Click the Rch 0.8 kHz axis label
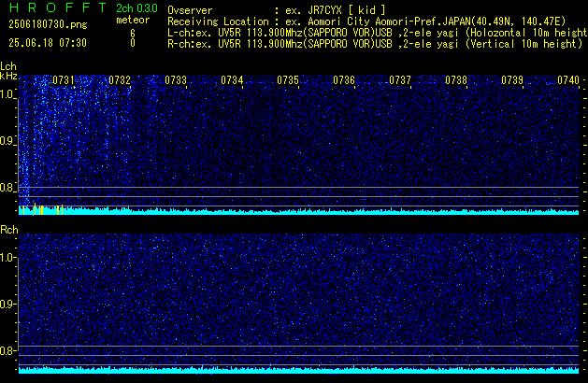Image resolution: width=588 pixels, height=383 pixels. [x=7, y=350]
